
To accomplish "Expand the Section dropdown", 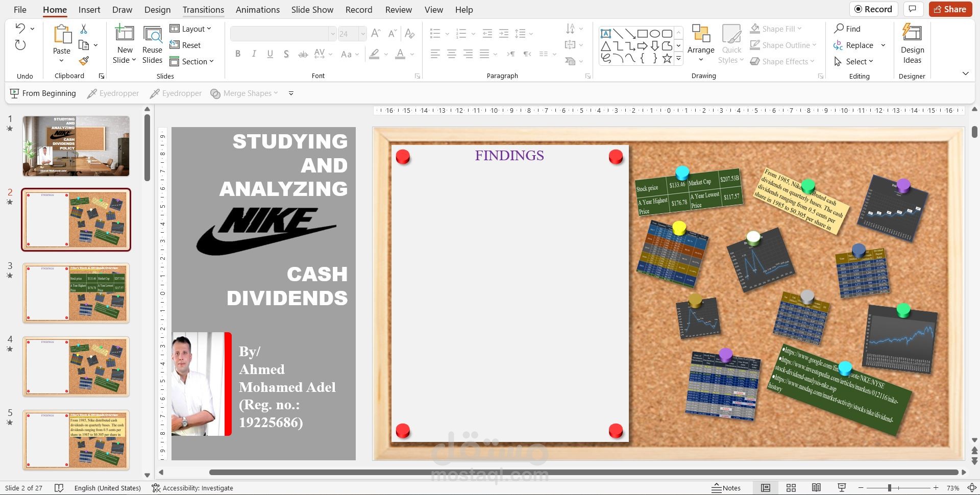I will (x=191, y=62).
